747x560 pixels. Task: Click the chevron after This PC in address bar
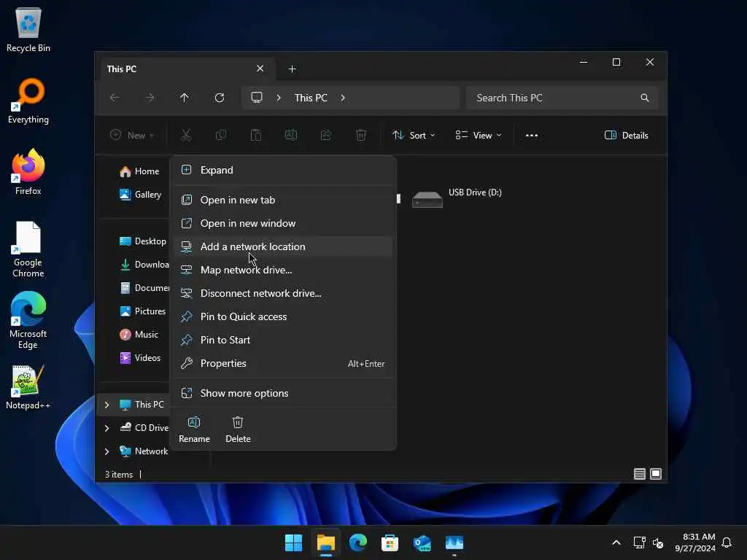[343, 98]
